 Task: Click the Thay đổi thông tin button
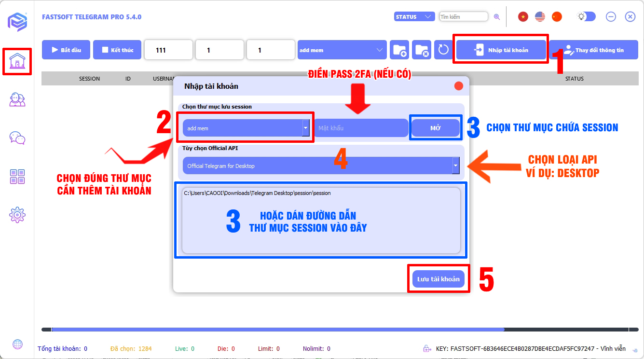coord(593,50)
